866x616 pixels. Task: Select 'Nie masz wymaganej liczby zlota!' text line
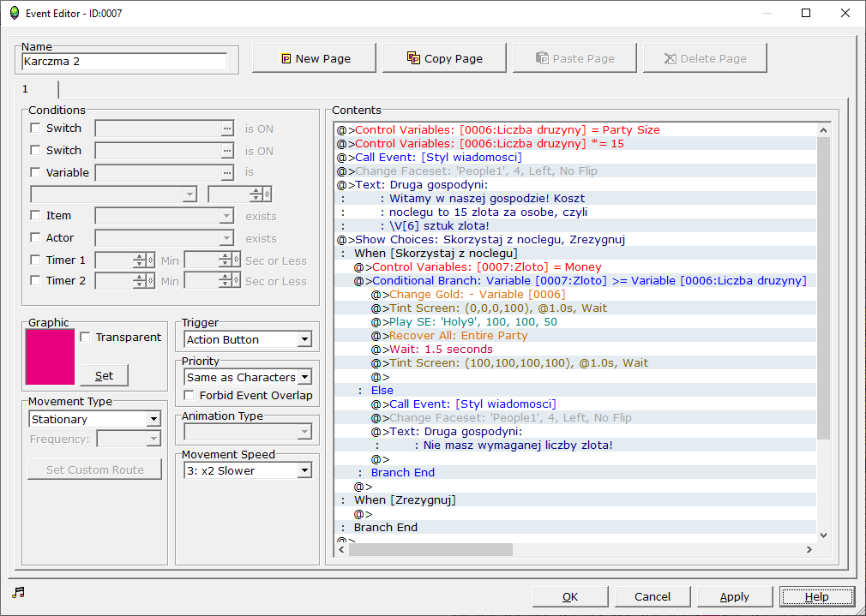575,445
